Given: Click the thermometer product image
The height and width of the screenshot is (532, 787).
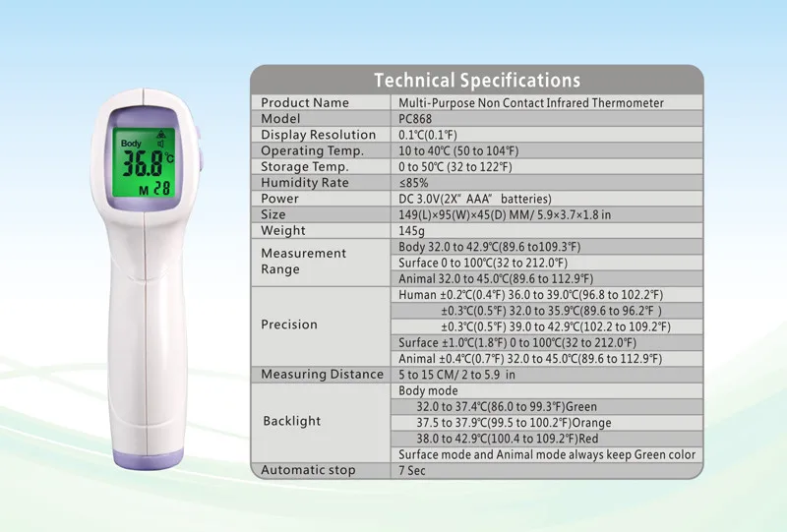Looking at the screenshot, I should point(146,278).
